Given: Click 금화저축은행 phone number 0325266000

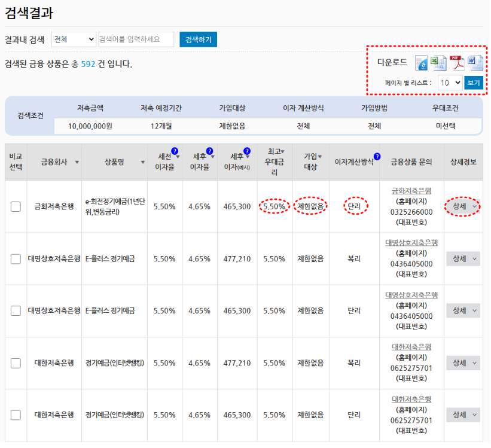Looking at the screenshot, I should 411,212.
